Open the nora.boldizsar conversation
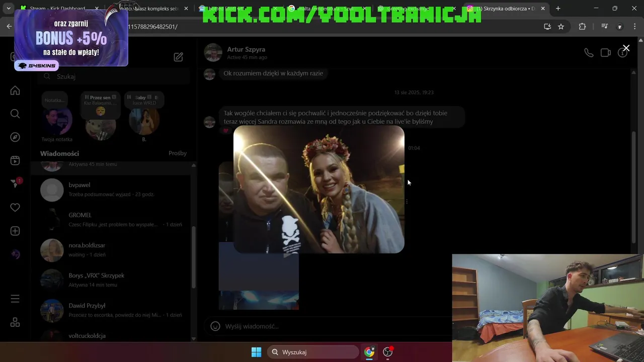This screenshot has height=362, width=644. pos(111,250)
